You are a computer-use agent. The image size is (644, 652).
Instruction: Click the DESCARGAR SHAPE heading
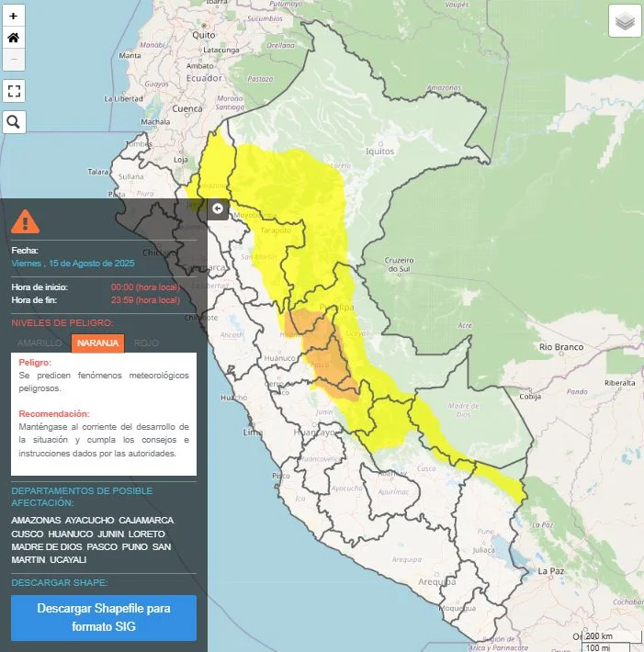point(60,583)
